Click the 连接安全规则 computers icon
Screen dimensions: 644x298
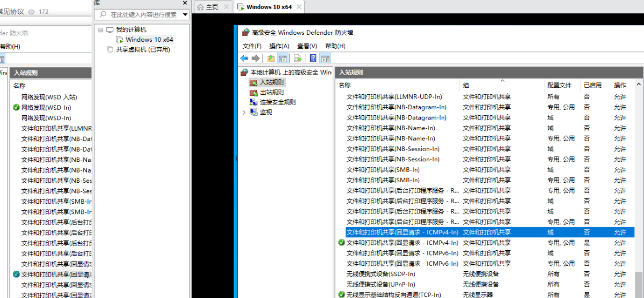click(253, 102)
